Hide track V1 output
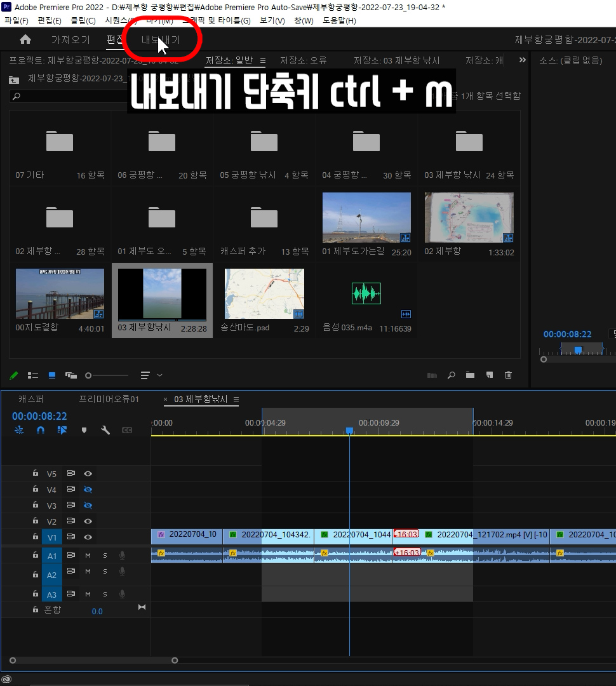Screen dimensions: 616x686 [x=88, y=537]
